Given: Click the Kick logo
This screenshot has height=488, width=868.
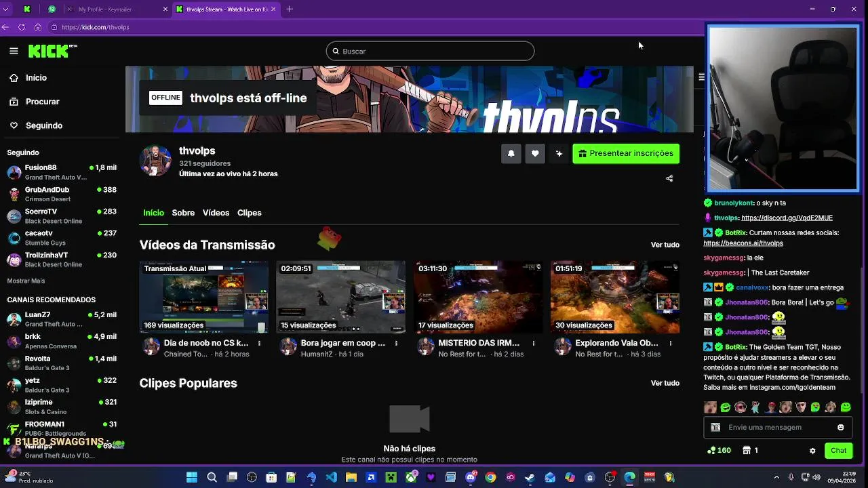Looking at the screenshot, I should coord(52,51).
